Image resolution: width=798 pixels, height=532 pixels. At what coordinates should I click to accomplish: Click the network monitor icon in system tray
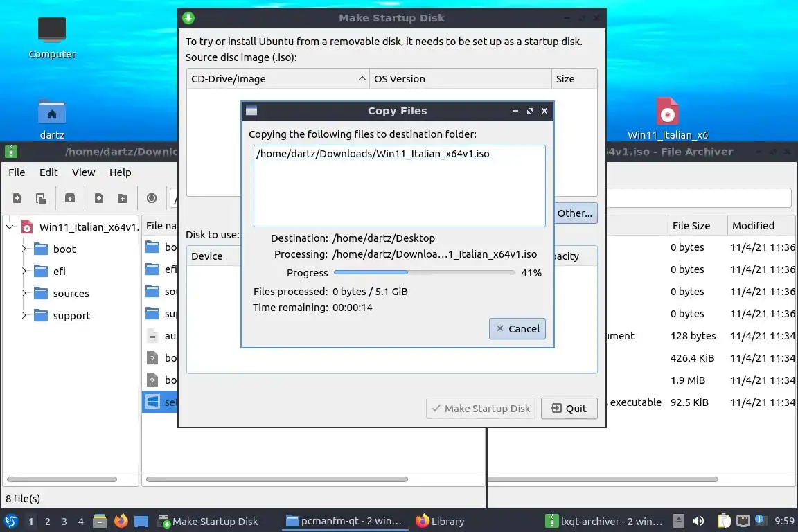click(x=743, y=521)
